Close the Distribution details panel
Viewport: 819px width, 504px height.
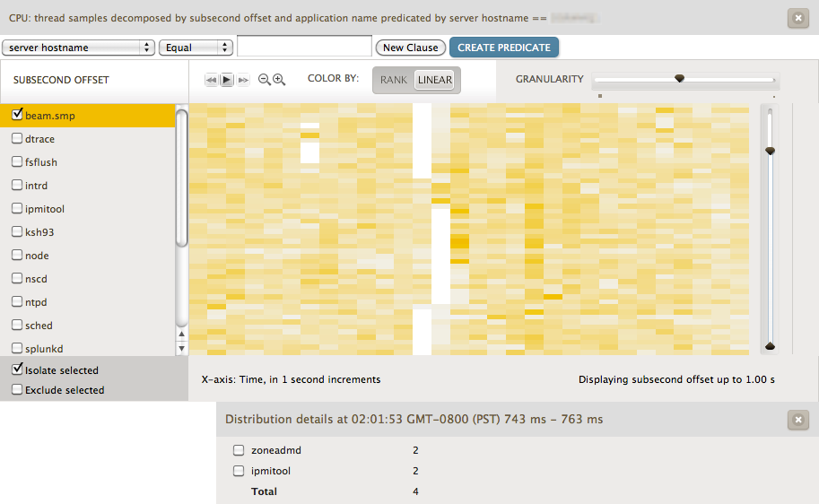pos(797,420)
